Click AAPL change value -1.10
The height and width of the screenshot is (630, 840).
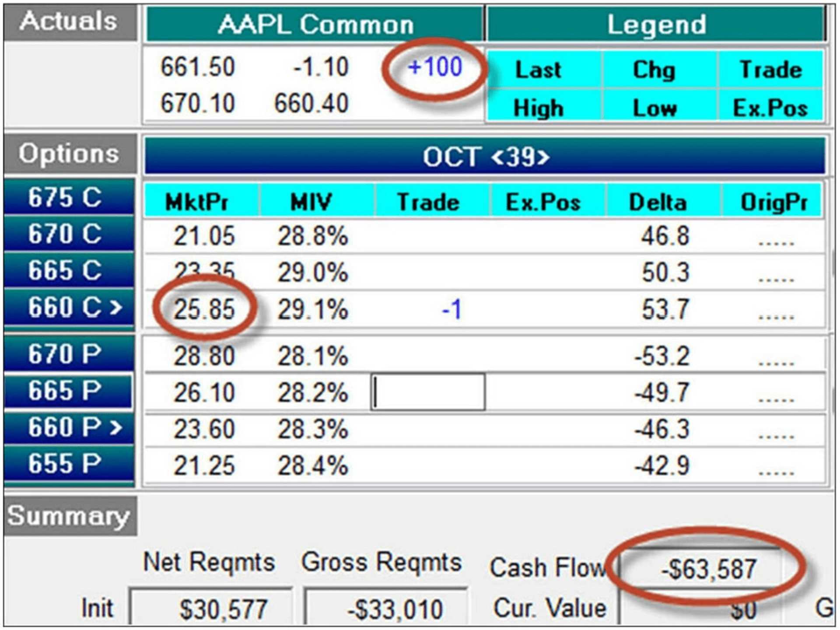321,67
